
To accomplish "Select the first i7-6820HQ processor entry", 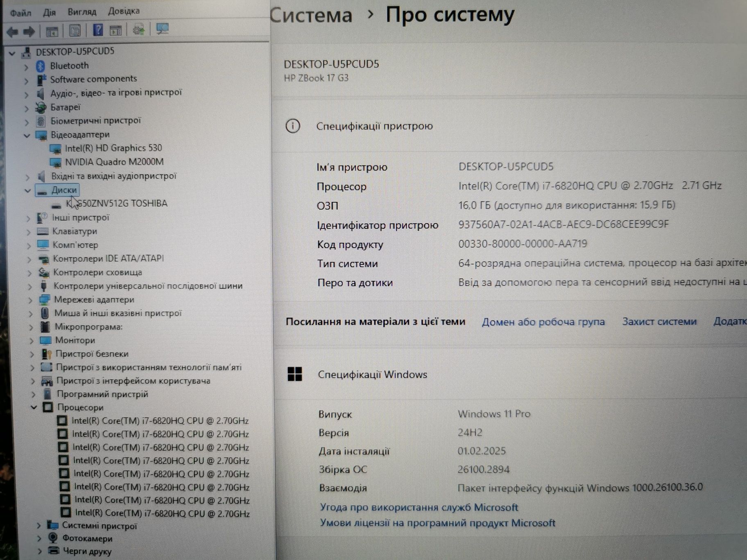I will coord(160,420).
